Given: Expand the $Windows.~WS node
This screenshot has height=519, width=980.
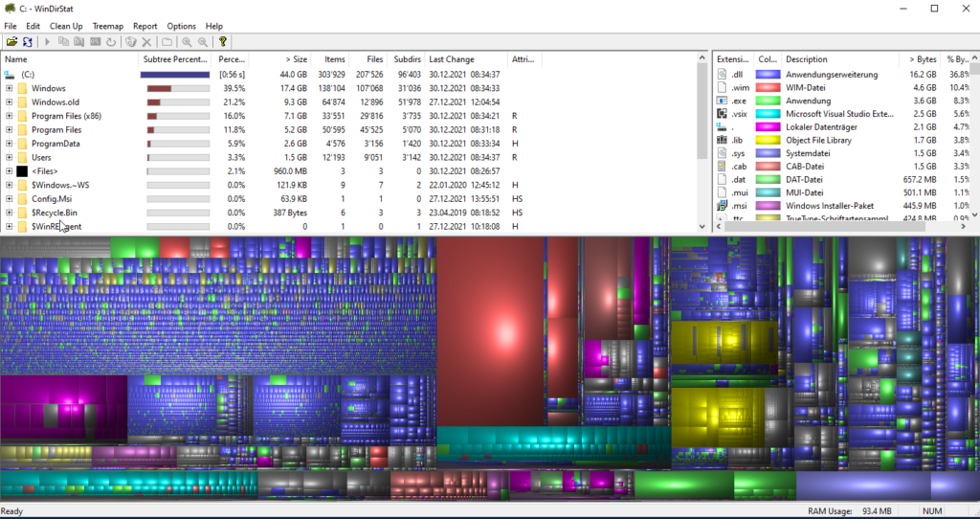Looking at the screenshot, I should (x=9, y=185).
